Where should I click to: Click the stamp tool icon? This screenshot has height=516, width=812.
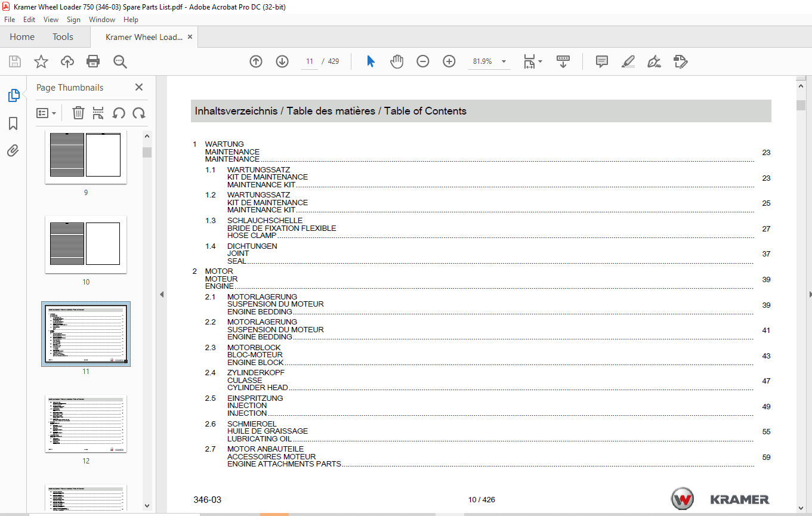(x=681, y=61)
